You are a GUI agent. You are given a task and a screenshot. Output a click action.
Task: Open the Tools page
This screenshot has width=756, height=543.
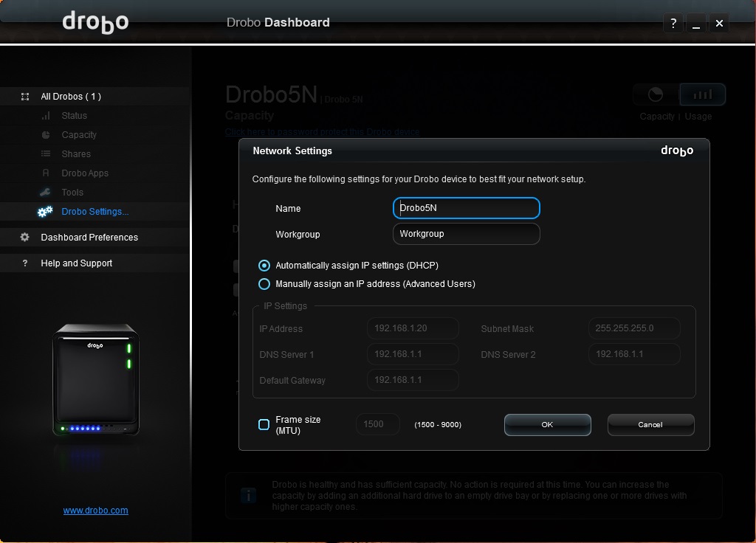point(72,193)
